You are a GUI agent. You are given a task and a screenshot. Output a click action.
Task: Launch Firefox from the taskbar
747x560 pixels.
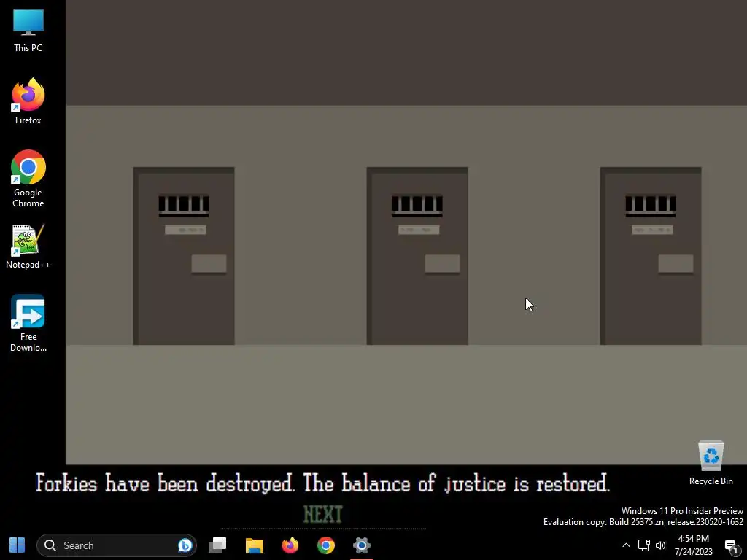290,545
